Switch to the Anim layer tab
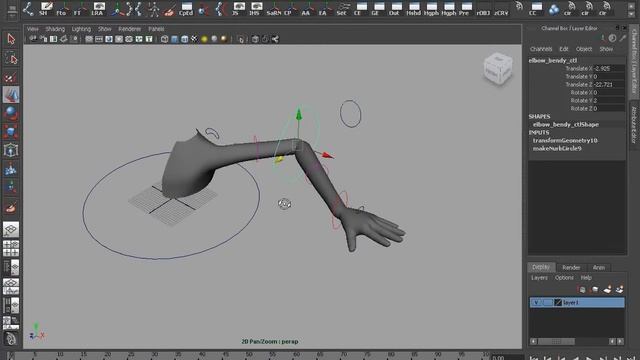 coord(599,267)
